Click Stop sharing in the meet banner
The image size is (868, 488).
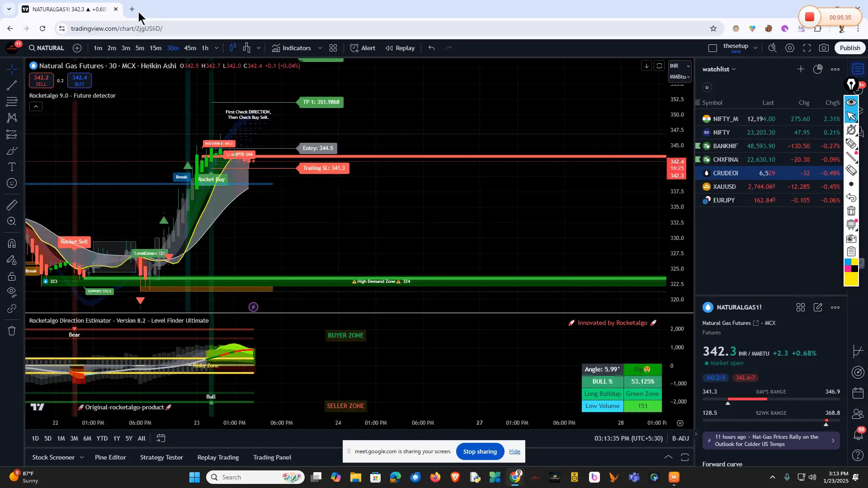(480, 451)
